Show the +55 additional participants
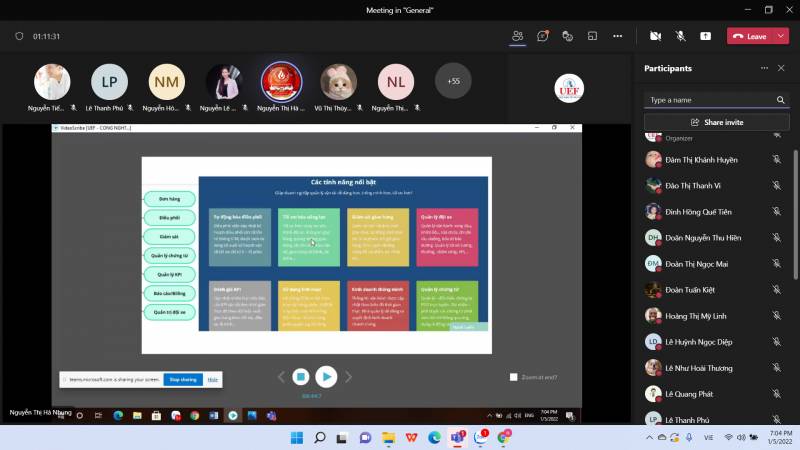Viewport: 800px width, 450px height. pos(453,81)
